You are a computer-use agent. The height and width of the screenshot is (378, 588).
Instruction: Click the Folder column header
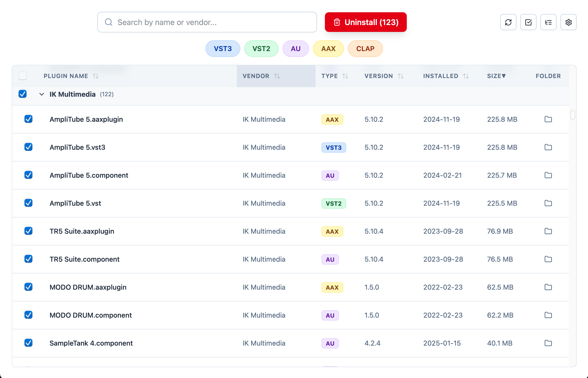548,76
